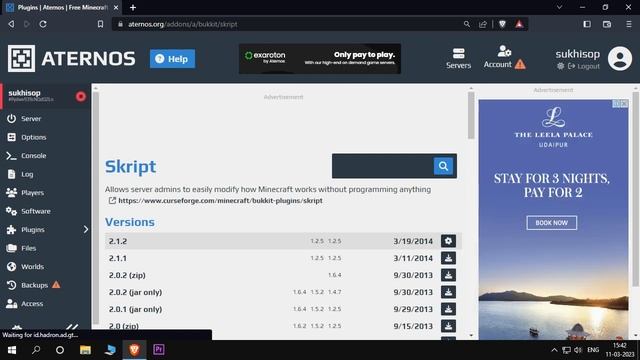640x360 pixels.
Task: Open the browser hamburger menu
Action: pyautogui.click(x=629, y=24)
